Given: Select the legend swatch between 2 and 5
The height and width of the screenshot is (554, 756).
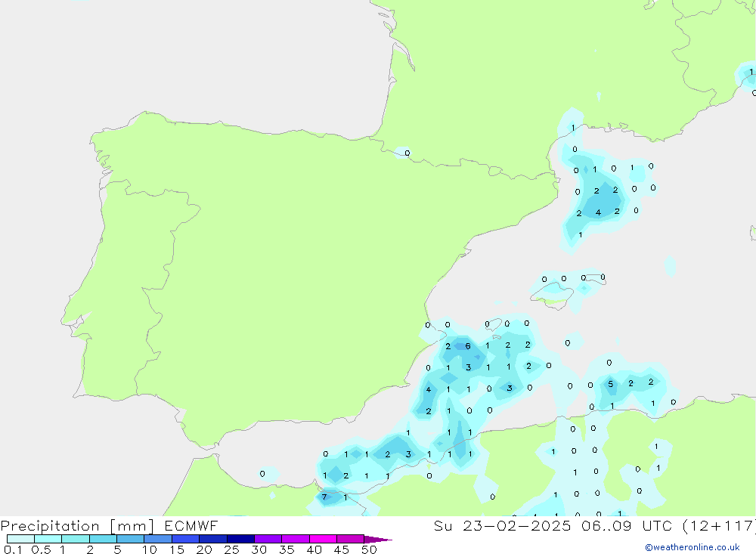Looking at the screenshot, I should 103,539.
